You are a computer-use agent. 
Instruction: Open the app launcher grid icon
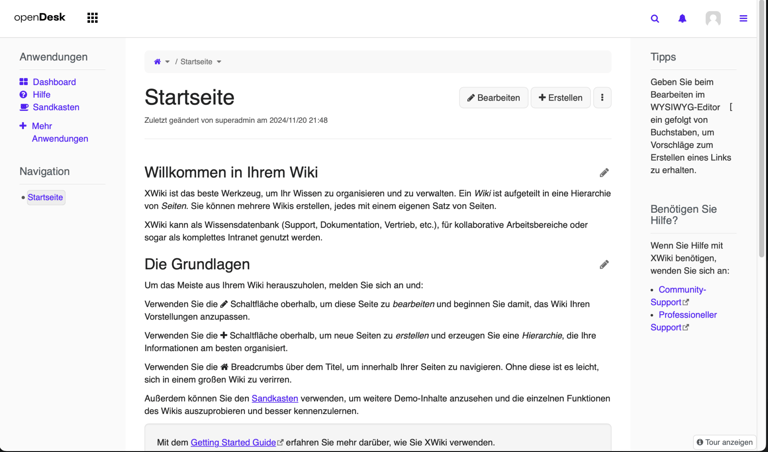93,18
